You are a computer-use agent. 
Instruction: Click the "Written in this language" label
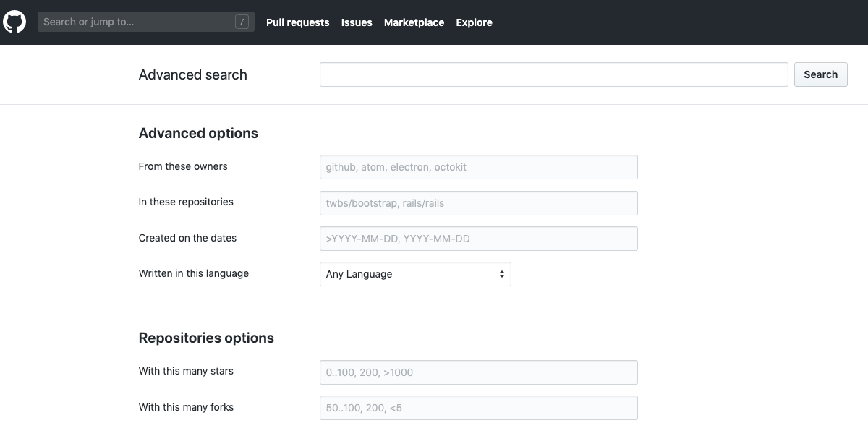[194, 273]
